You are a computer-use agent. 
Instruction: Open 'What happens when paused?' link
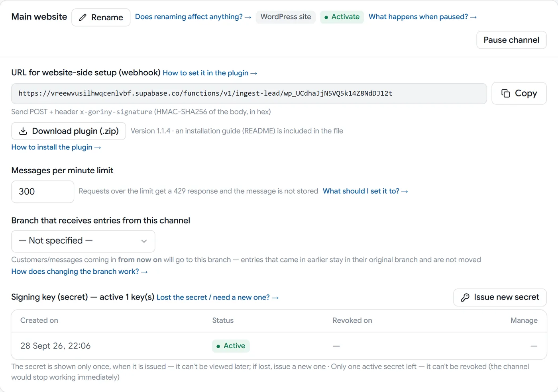pos(422,17)
